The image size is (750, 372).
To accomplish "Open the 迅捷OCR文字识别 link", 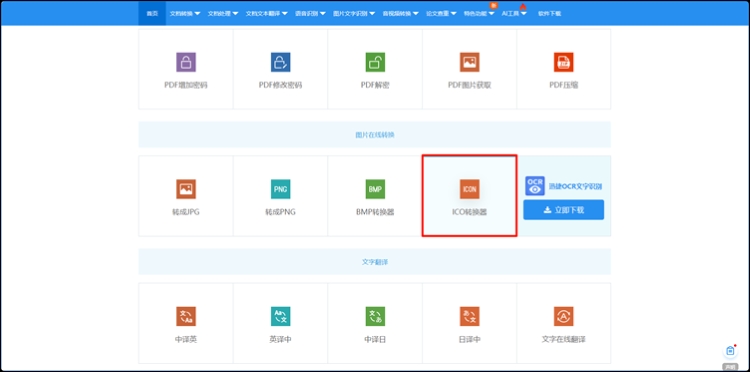I will [x=575, y=186].
